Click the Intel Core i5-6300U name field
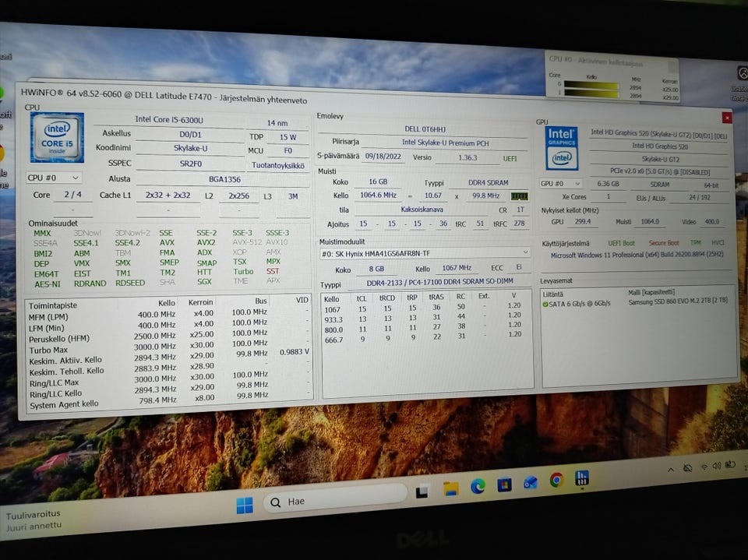This screenshot has height=560, width=748. pos(169,119)
